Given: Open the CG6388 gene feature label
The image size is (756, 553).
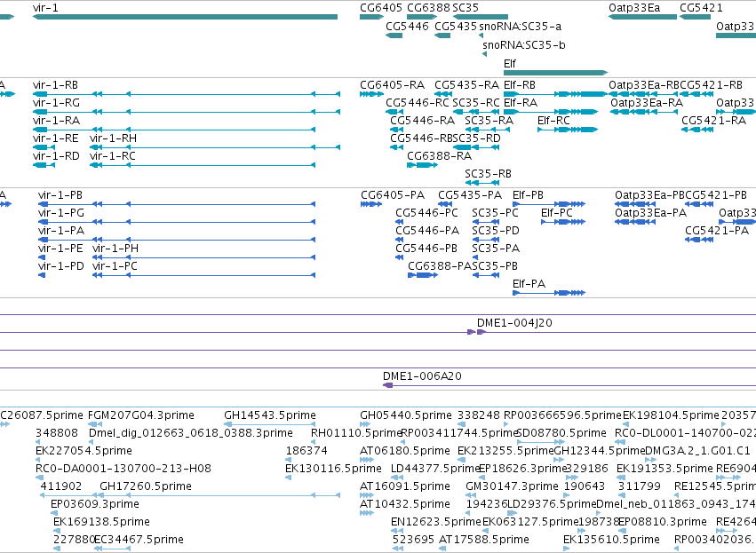Looking at the screenshot, I should [x=428, y=8].
